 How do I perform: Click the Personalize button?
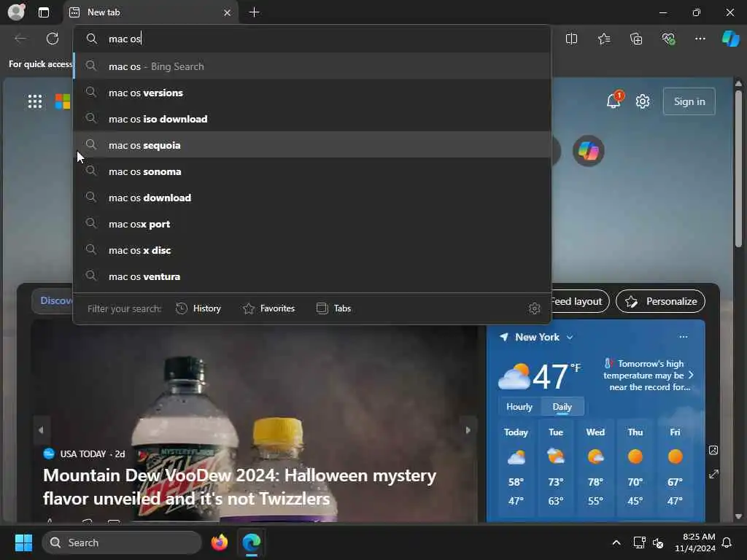660,301
